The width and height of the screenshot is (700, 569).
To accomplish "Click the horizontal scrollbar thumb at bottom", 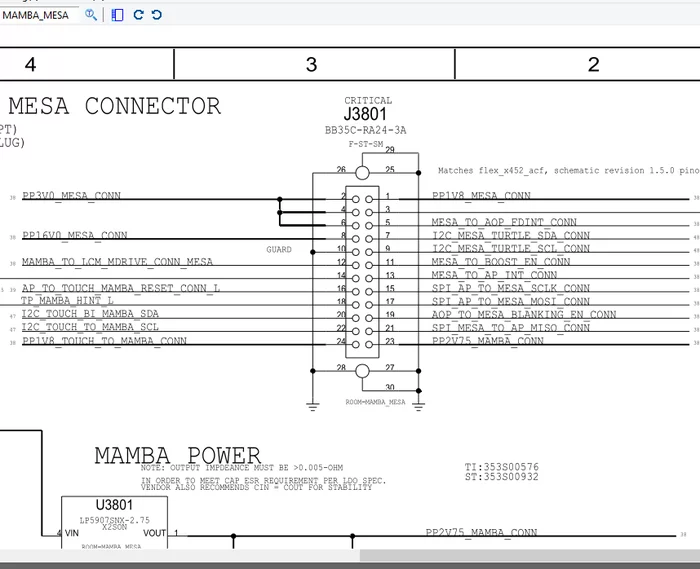I will click(530, 556).
